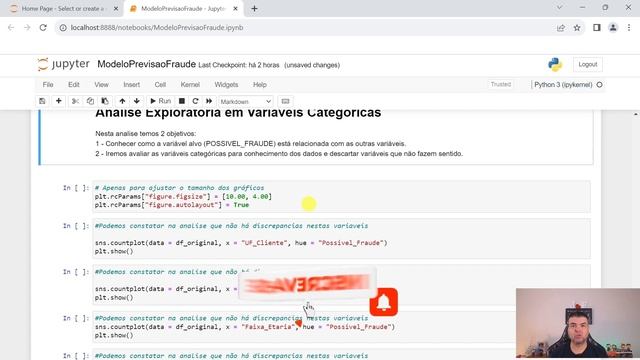Open the tab search chevron
640x360 pixels.
click(560, 8)
